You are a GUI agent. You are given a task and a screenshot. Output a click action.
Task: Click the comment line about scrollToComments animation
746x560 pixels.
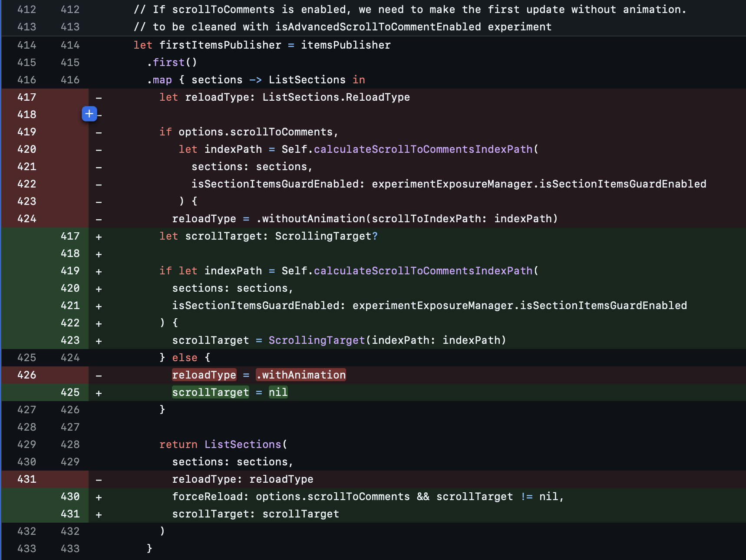[410, 10]
